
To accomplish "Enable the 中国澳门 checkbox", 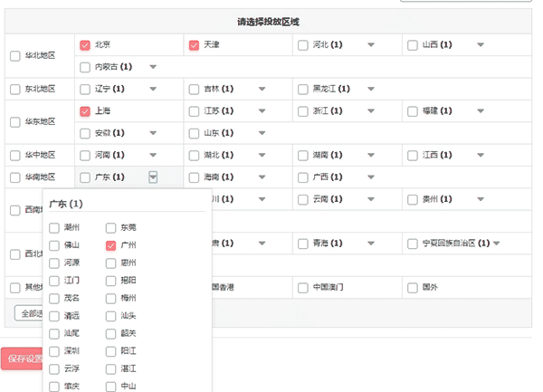I will coord(302,288).
